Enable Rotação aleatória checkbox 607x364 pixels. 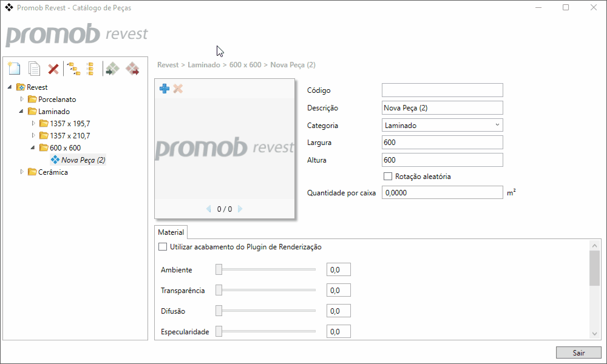387,177
